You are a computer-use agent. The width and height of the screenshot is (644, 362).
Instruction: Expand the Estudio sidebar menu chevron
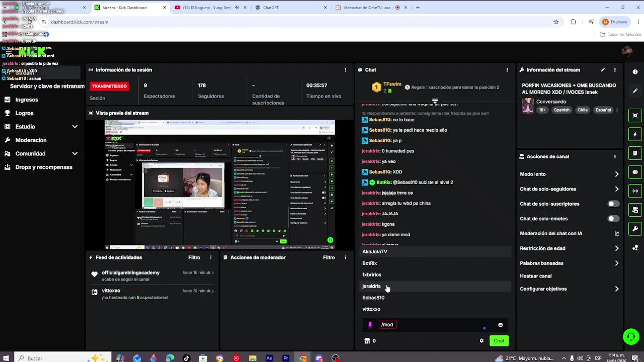point(75,127)
